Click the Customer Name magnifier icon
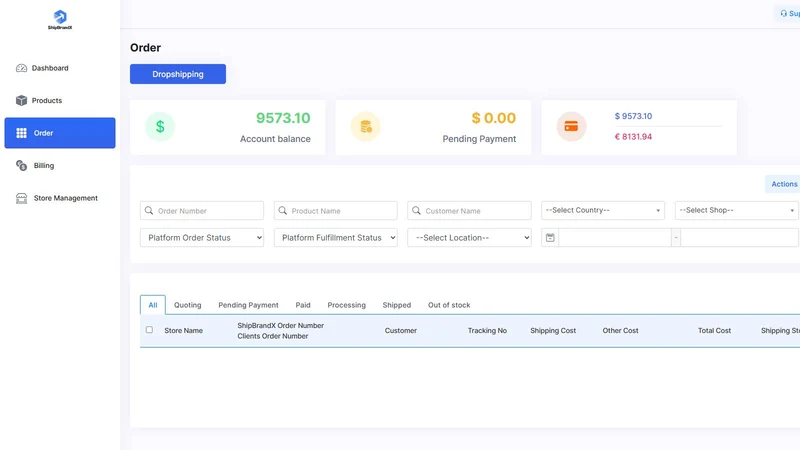The width and height of the screenshot is (800, 450). tap(416, 210)
